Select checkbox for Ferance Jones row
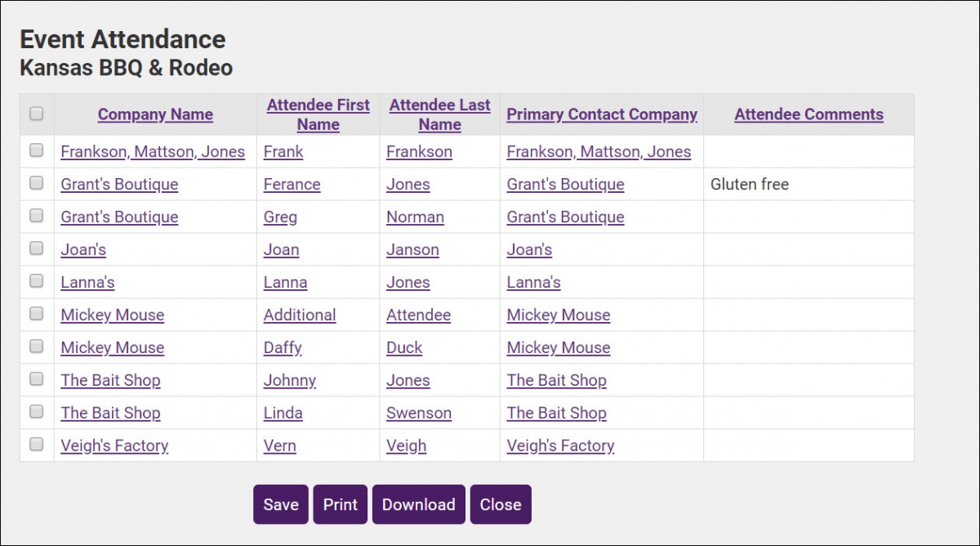The image size is (980, 546). (x=37, y=183)
